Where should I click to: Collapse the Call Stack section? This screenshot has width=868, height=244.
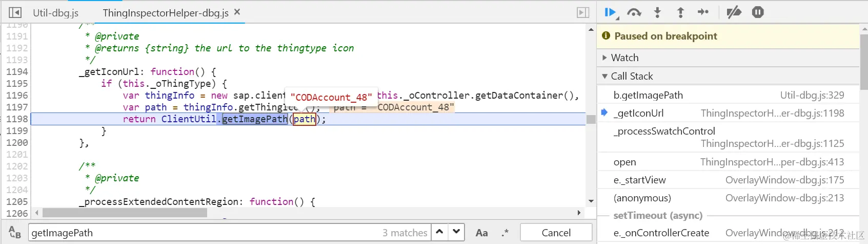click(x=728, y=76)
